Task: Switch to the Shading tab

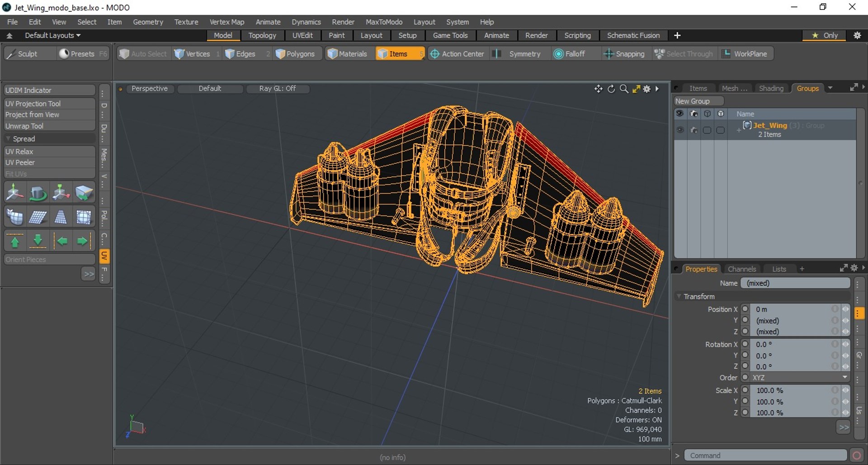Action: (x=771, y=88)
